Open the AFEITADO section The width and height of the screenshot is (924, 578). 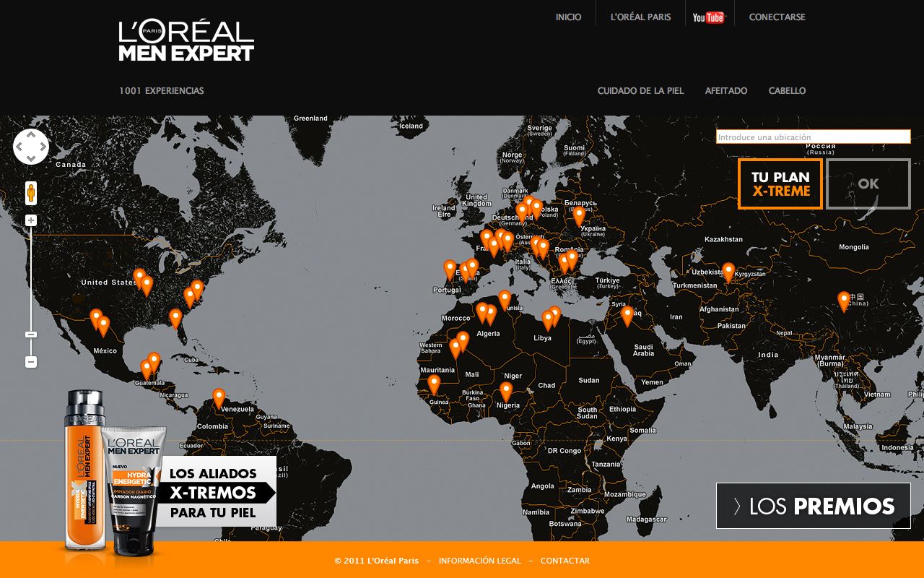726,91
